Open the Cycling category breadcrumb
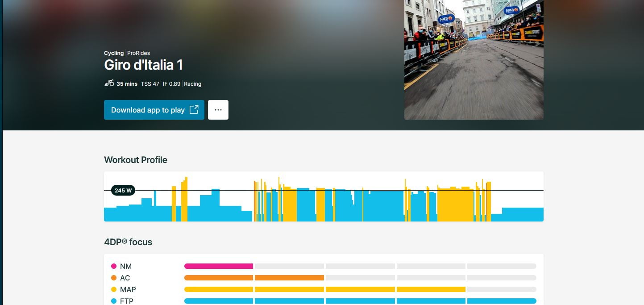644x305 pixels. point(114,53)
